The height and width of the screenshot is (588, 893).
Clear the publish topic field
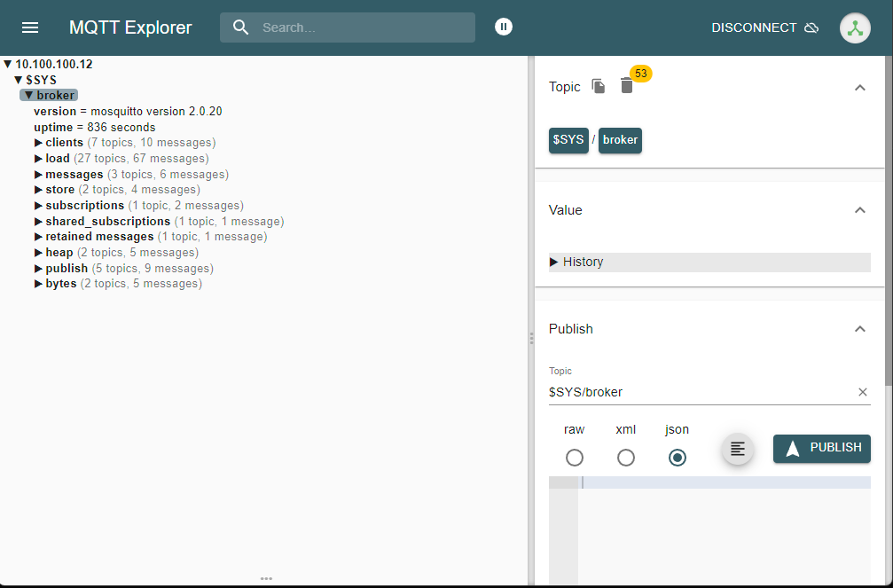862,392
